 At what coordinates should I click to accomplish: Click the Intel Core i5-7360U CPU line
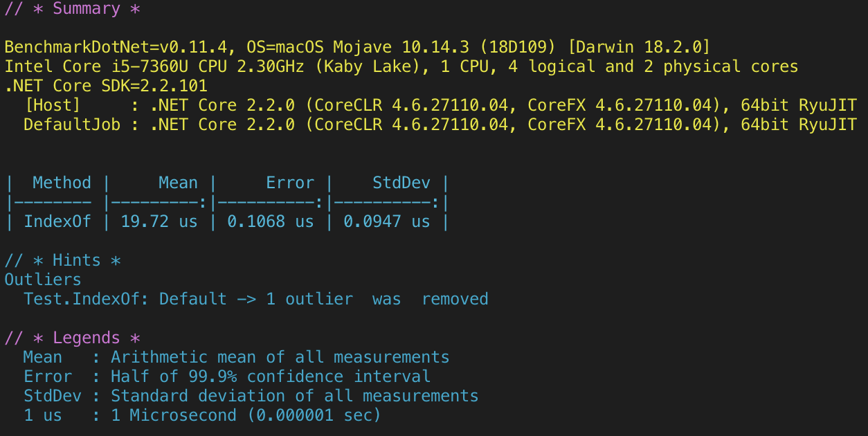click(x=208, y=66)
